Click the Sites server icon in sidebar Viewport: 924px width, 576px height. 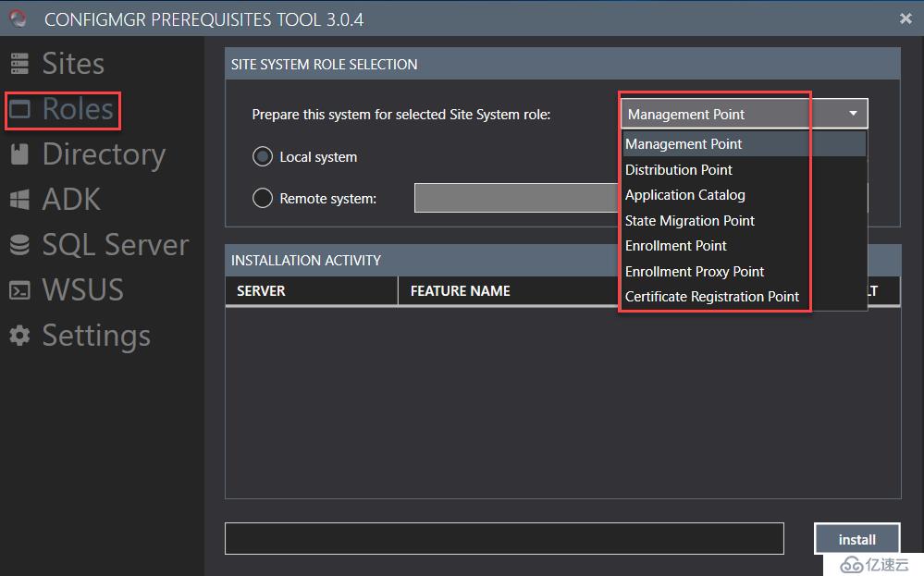pos(19,64)
